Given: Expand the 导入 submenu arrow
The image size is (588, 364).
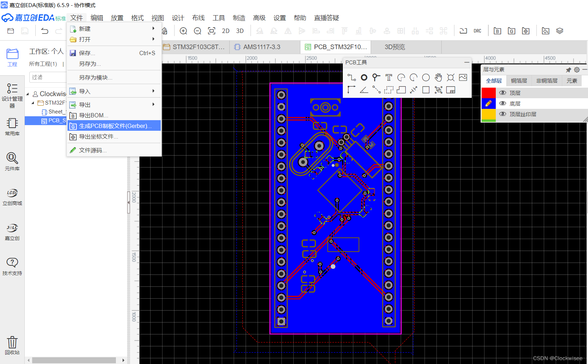Looking at the screenshot, I should click(x=153, y=91).
